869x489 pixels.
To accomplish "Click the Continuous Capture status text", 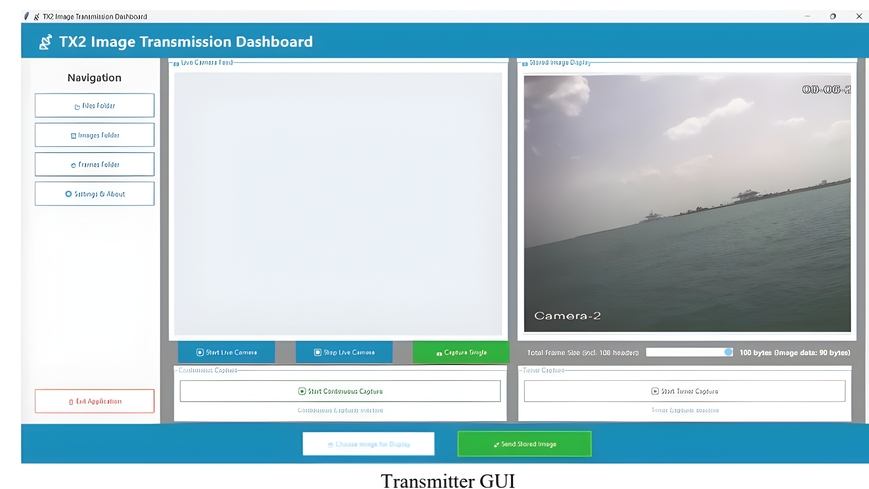I will (x=340, y=410).
